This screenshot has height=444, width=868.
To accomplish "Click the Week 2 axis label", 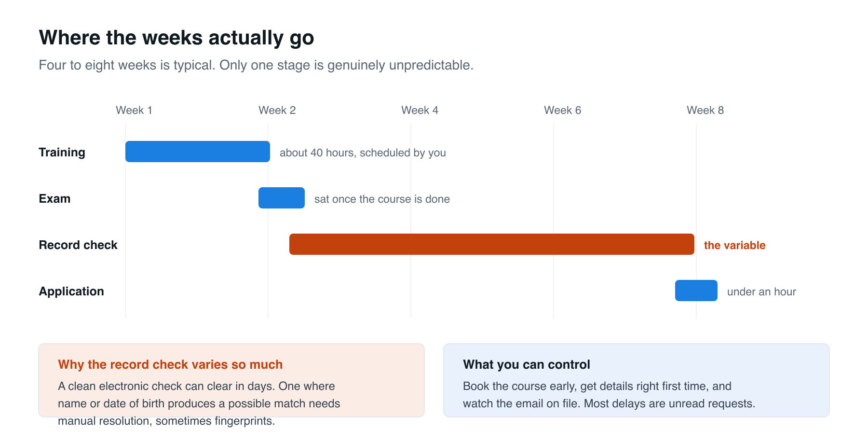I will [277, 110].
